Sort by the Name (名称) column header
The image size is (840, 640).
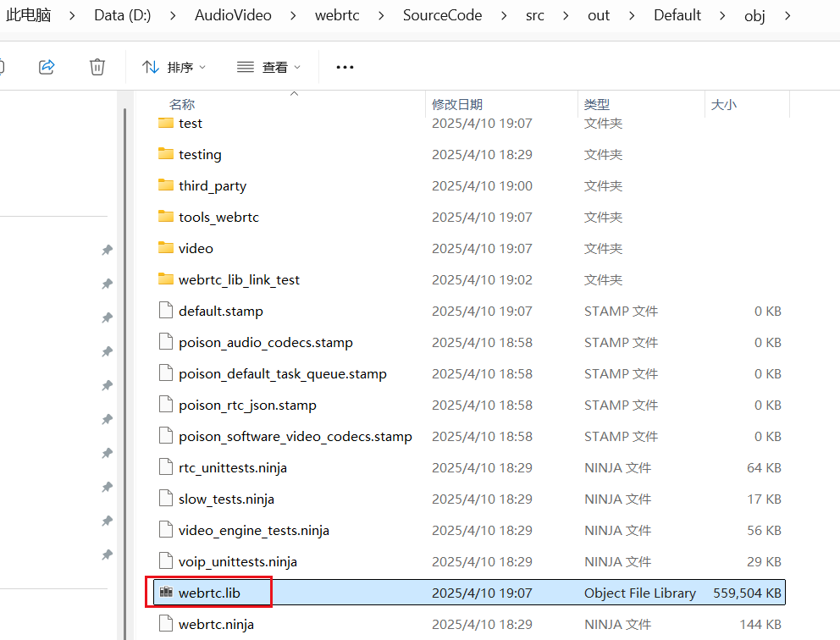click(182, 104)
